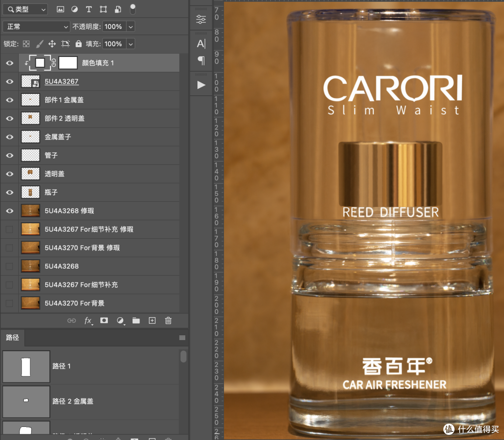Screen dimensions: 504x440
Task: Show the 5U4A3270 For背景 layer
Action: coord(9,303)
